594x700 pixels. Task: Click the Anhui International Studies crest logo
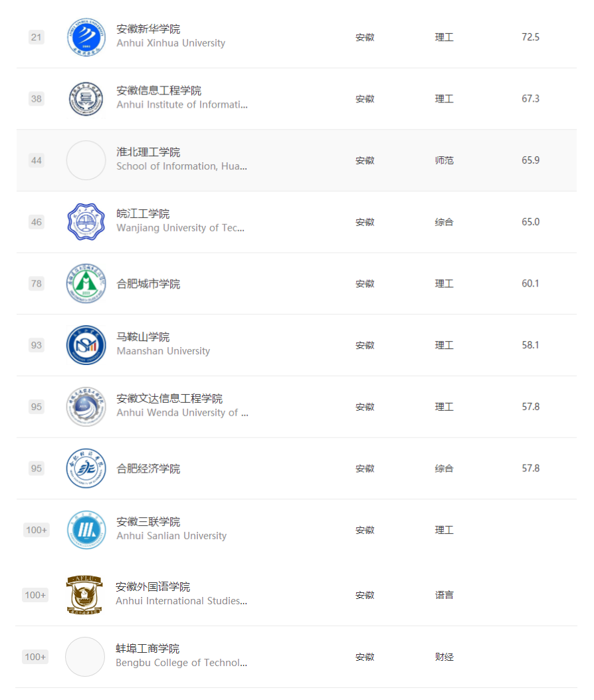[x=85, y=595]
